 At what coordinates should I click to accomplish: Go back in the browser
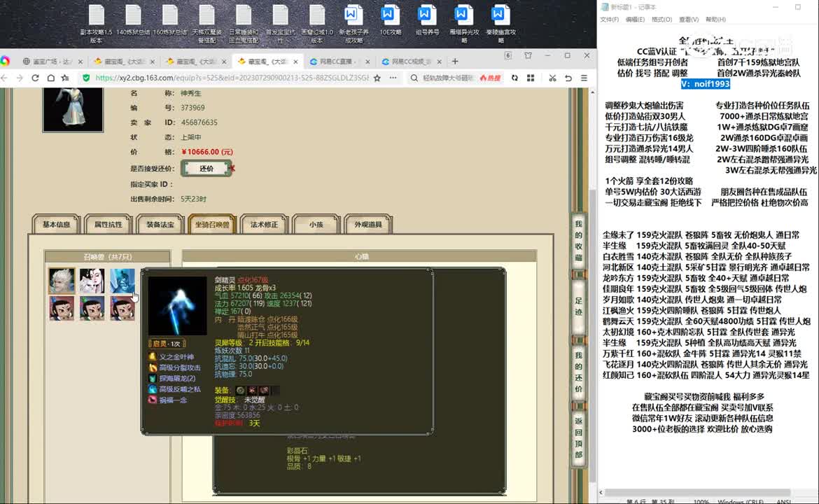[x=5, y=78]
